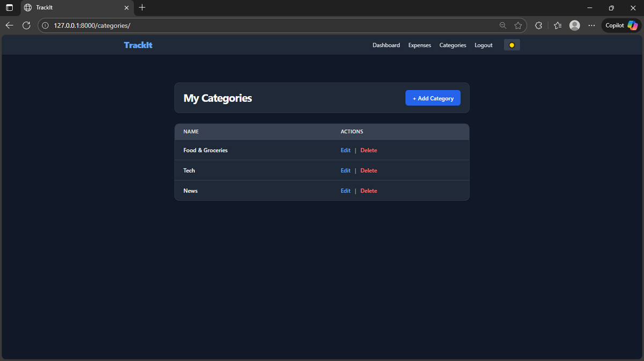This screenshot has width=644, height=361.
Task: Close the TrackIt browser tab
Action: coord(127,8)
